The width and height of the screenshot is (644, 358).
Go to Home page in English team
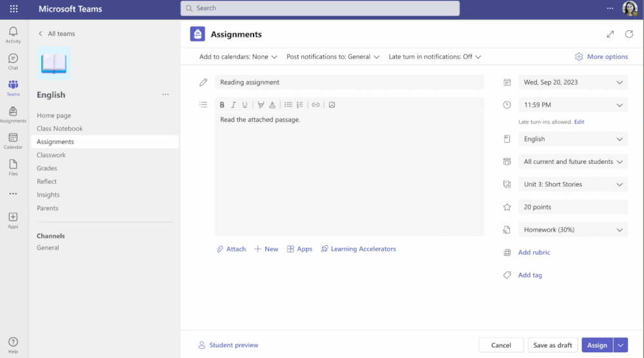[54, 115]
